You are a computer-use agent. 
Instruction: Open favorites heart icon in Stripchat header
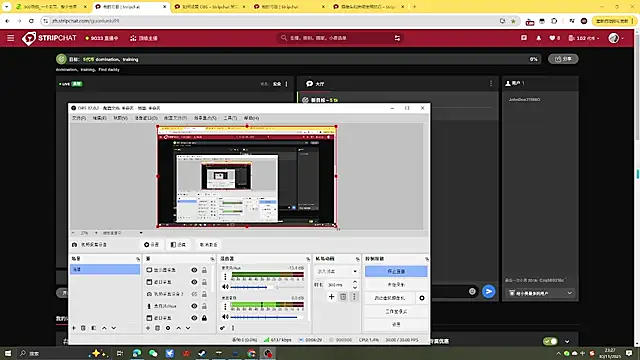(553, 38)
